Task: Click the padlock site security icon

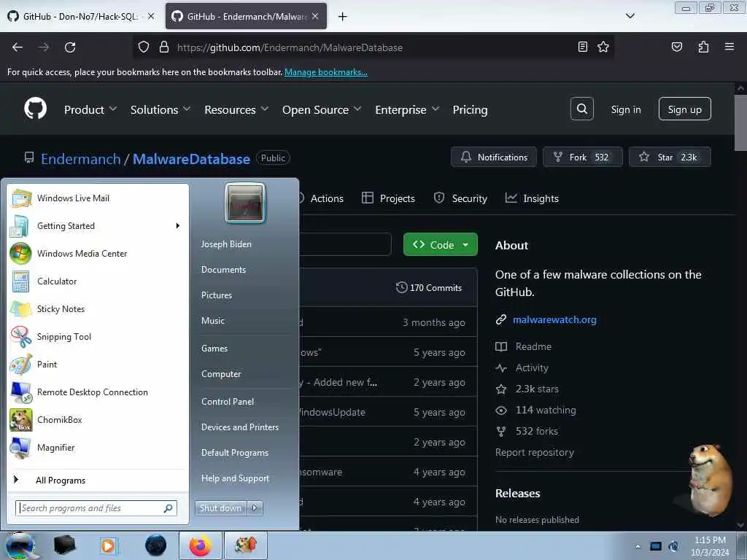Action: (164, 47)
